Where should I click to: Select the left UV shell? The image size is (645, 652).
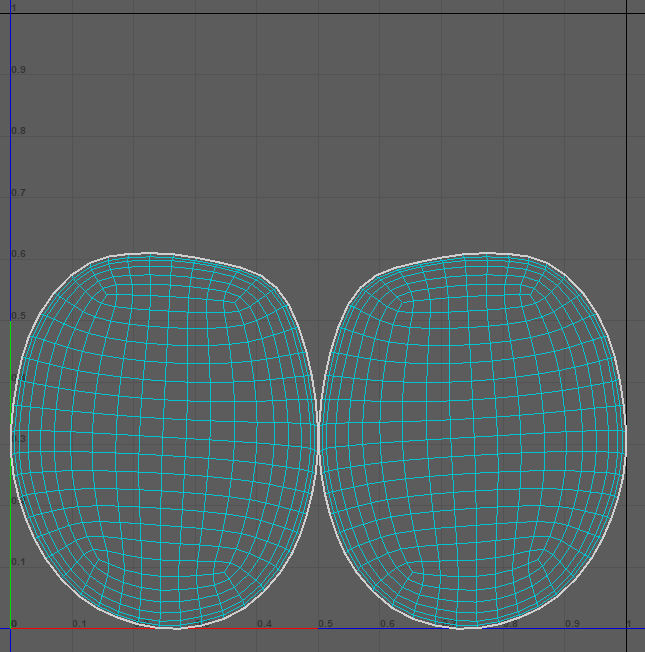165,440
